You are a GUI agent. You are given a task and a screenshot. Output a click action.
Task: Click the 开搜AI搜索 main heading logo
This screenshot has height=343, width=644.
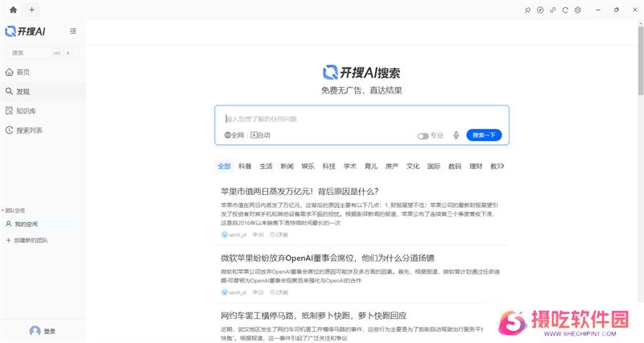[361, 72]
